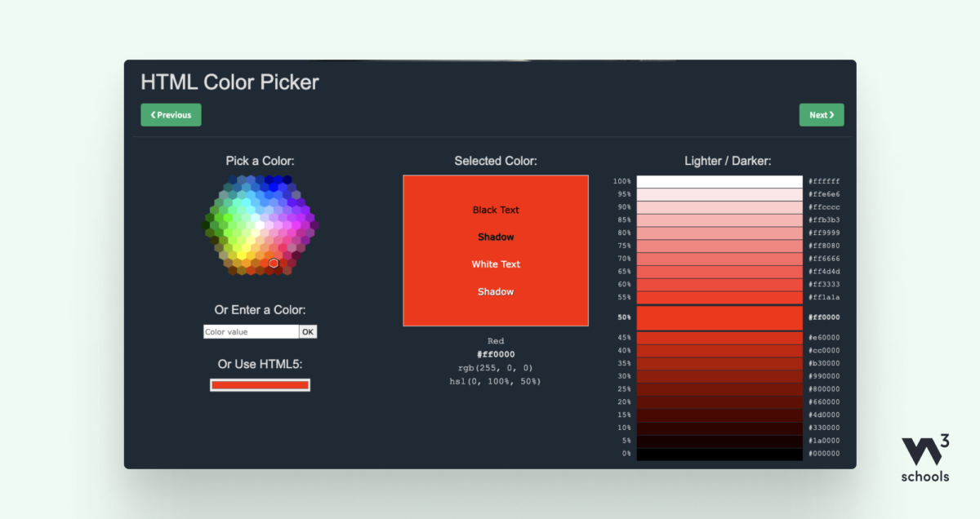Click the rgb(255, 0, 0) value text
The image size is (980, 519).
[495, 367]
